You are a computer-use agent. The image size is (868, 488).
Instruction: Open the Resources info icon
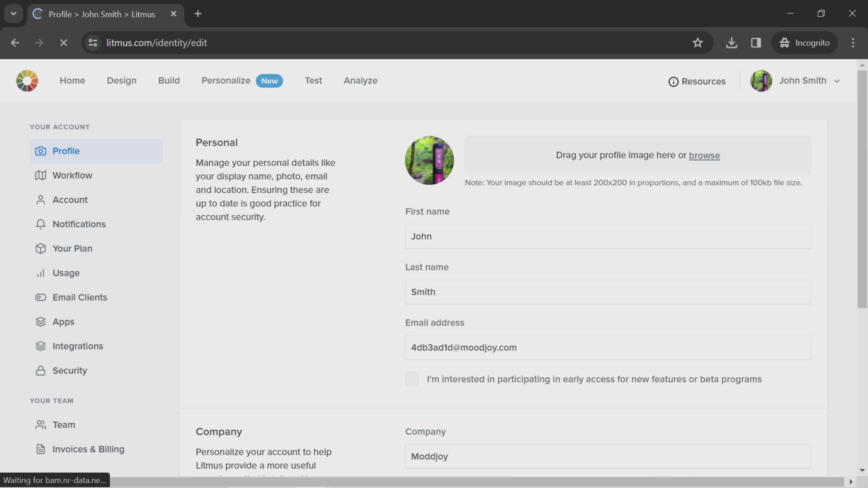(x=673, y=82)
